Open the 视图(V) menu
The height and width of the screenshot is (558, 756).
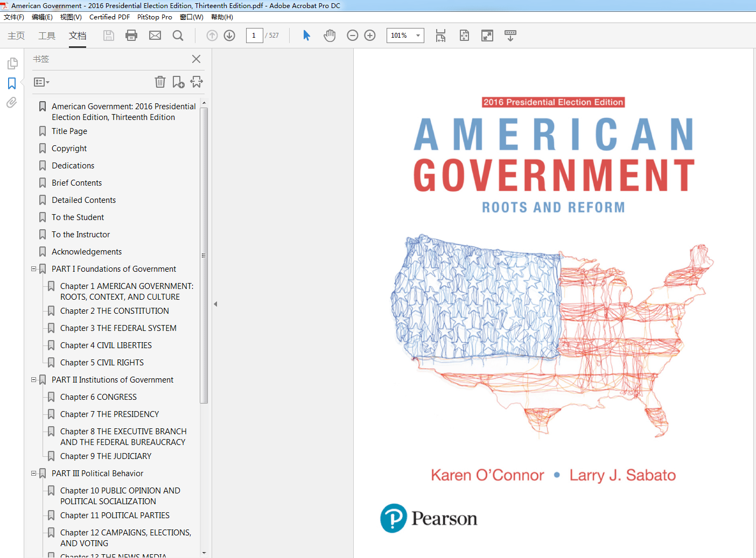coord(71,17)
